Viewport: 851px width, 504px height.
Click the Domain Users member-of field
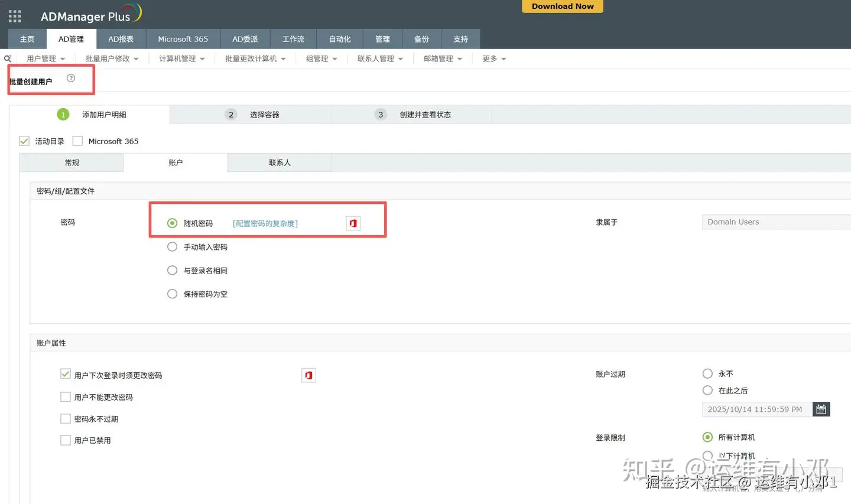coord(777,222)
